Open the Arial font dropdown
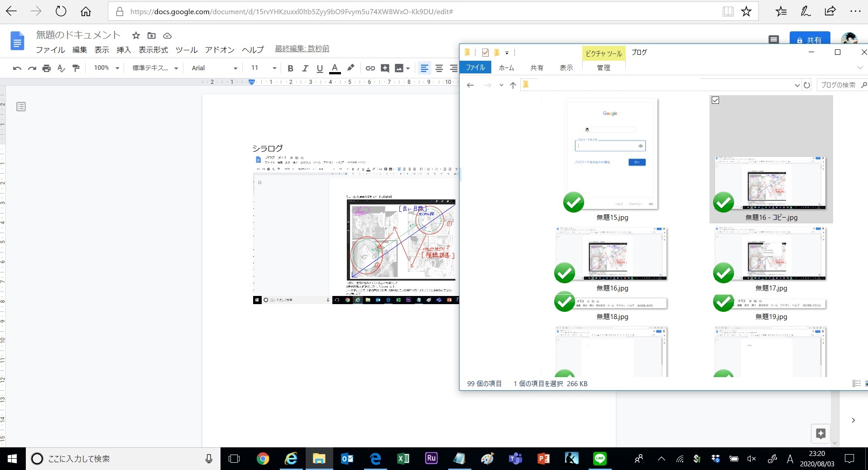This screenshot has height=470, width=868. pos(214,68)
